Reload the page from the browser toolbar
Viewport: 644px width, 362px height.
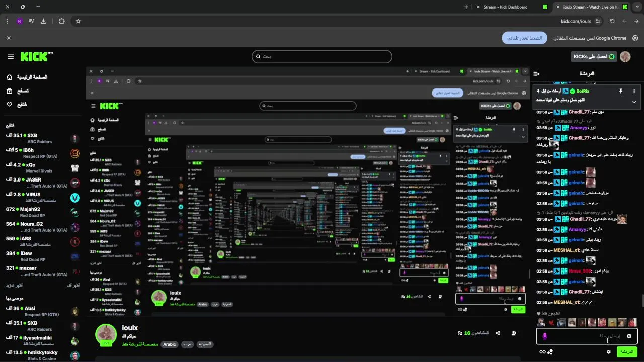coord(612,21)
